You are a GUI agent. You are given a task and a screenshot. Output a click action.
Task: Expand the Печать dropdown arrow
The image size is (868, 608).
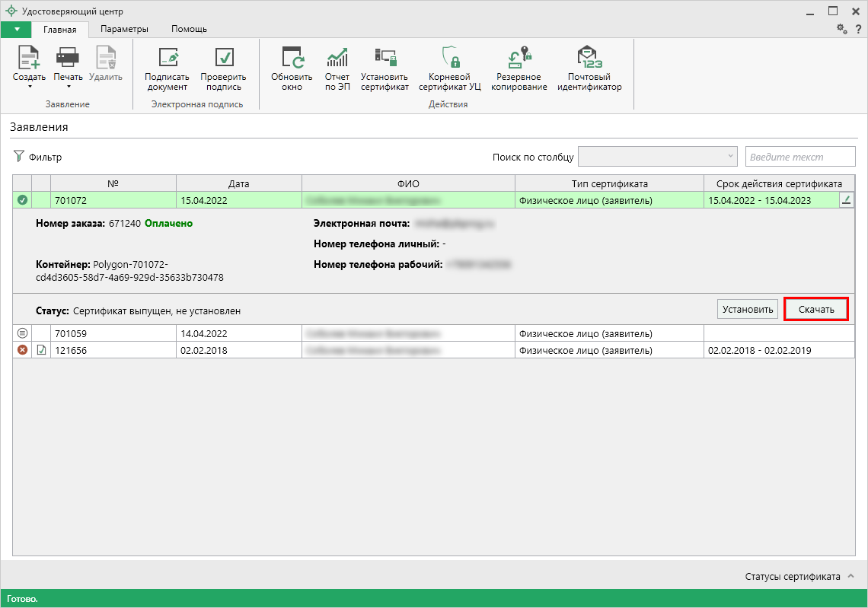pos(68,87)
